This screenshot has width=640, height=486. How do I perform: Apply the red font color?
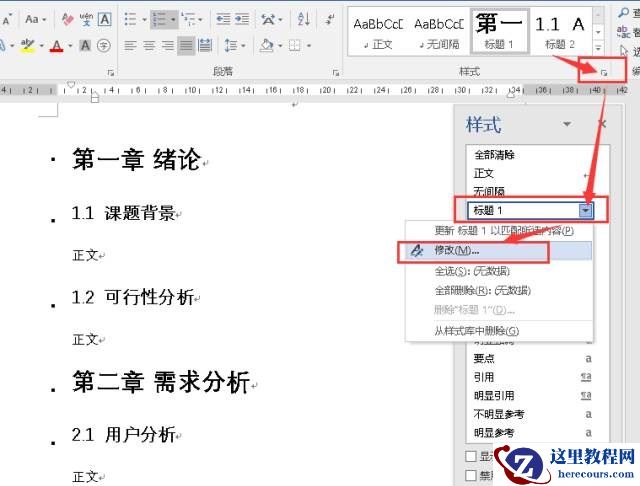coord(56,45)
